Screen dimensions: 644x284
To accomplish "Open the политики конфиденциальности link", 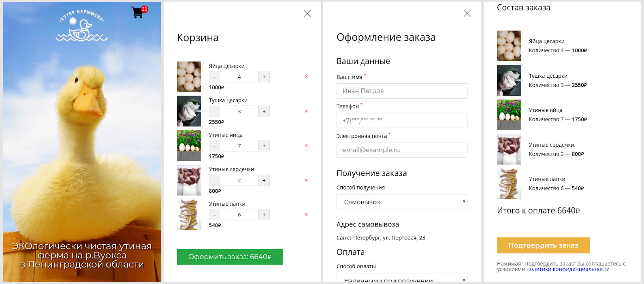I will click(568, 269).
